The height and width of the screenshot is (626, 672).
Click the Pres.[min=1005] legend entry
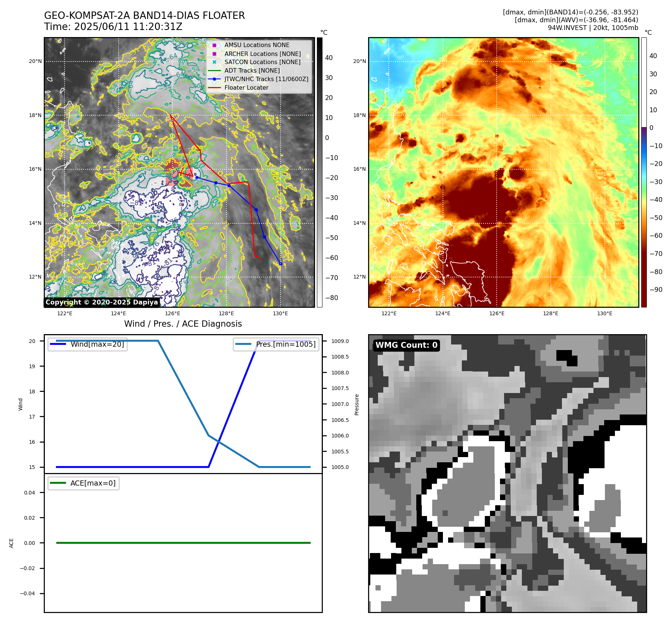tap(276, 344)
